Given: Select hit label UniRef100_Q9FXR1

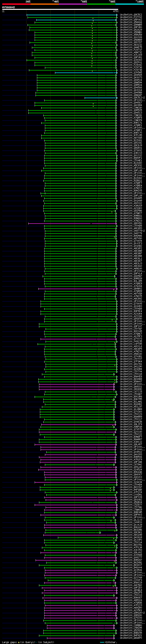Looking at the screenshot, I should (131, 58).
